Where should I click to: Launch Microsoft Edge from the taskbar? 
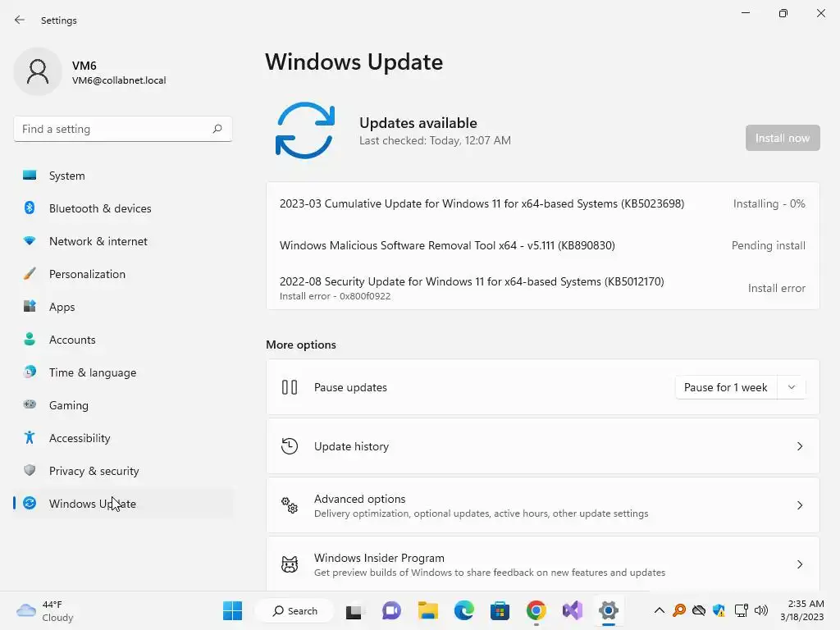point(464,610)
